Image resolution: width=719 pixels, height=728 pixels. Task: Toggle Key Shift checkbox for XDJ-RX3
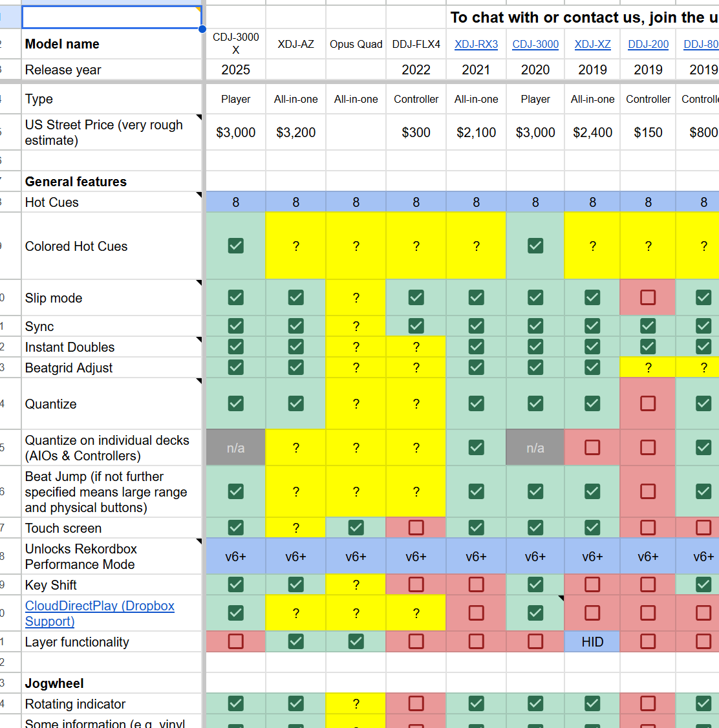click(476, 584)
